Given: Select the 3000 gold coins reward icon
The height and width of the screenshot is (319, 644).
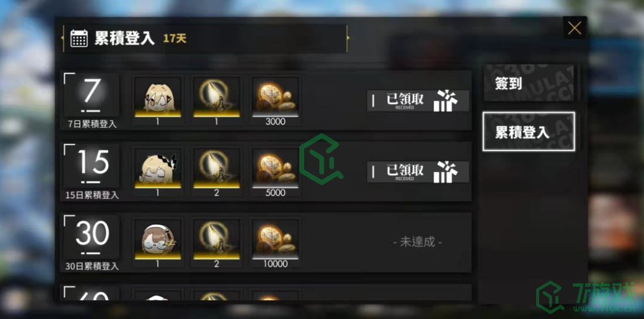Looking at the screenshot, I should (275, 97).
